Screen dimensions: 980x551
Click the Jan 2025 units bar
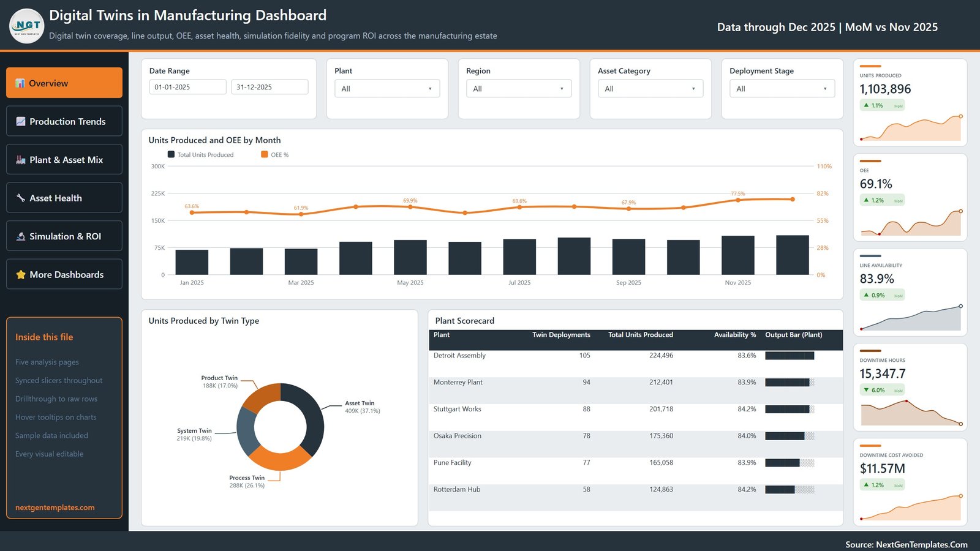click(x=192, y=262)
